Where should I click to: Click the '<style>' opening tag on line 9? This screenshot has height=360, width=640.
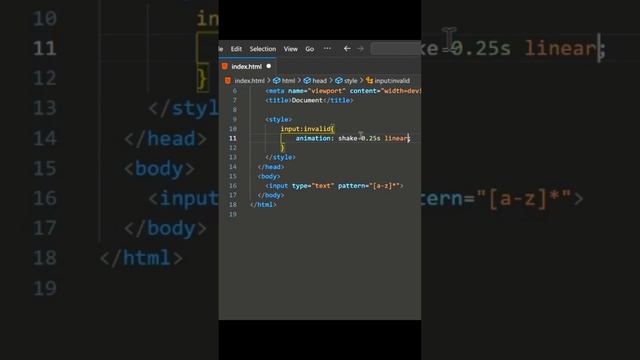279,120
